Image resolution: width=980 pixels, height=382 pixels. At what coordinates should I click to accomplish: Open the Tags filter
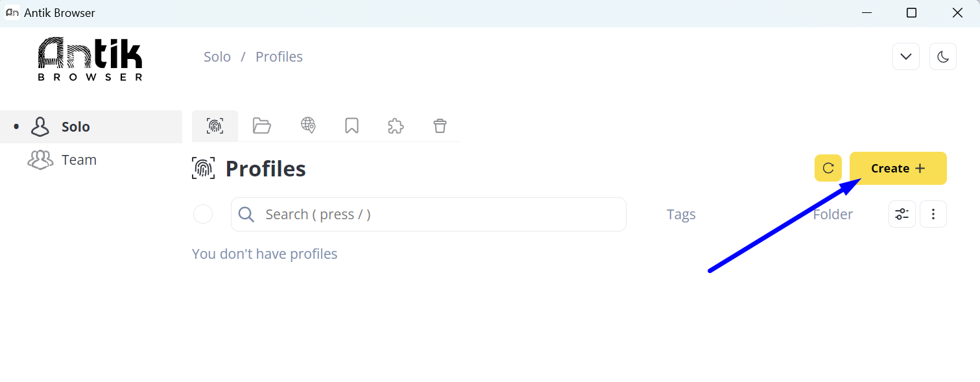681,215
